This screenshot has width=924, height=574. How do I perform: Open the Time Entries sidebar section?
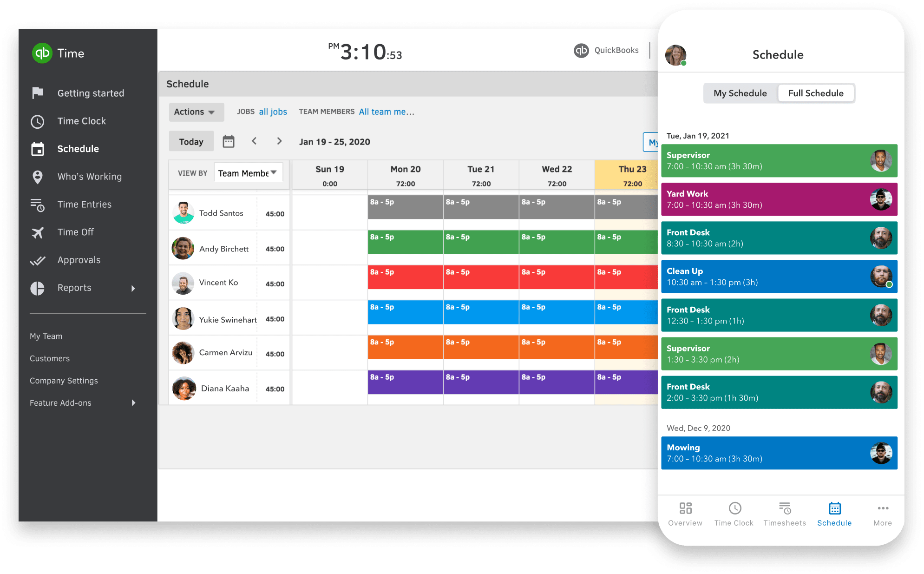point(85,204)
